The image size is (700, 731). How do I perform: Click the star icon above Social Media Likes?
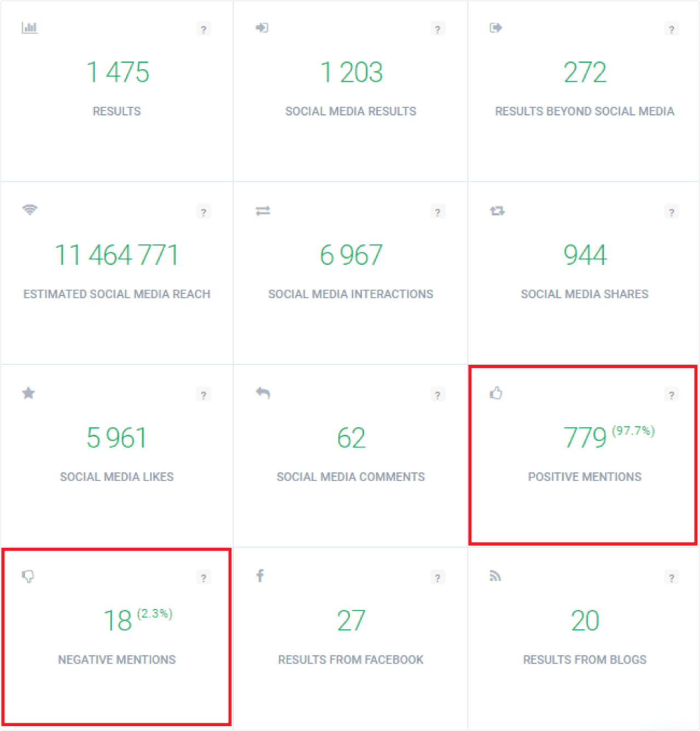[28, 393]
